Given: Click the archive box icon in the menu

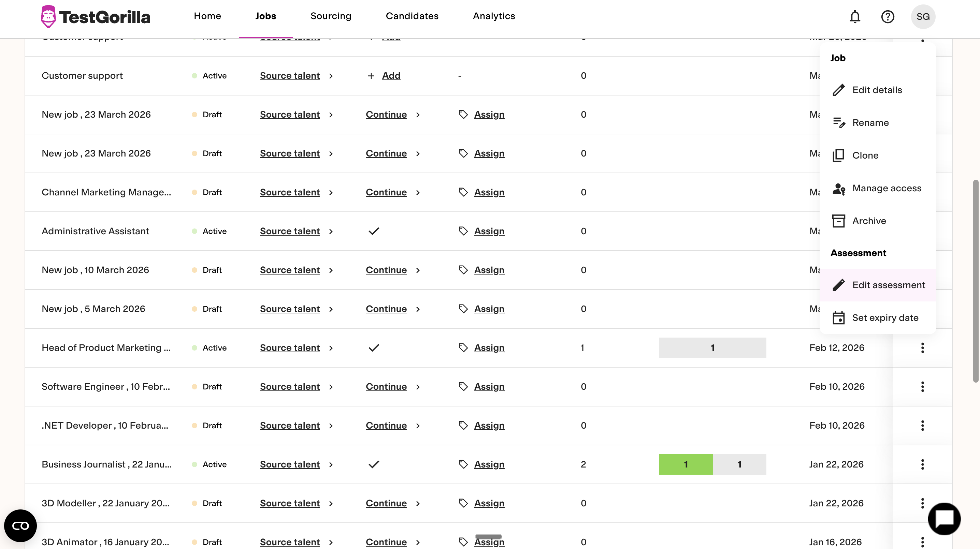Looking at the screenshot, I should (838, 221).
